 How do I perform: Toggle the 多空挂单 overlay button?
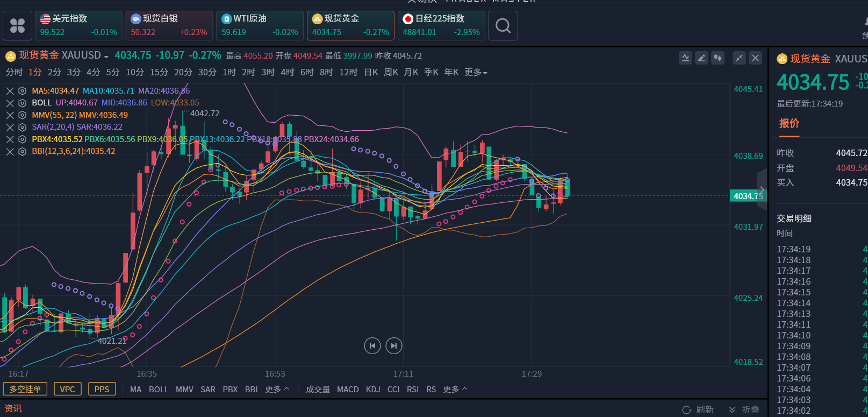click(x=25, y=389)
